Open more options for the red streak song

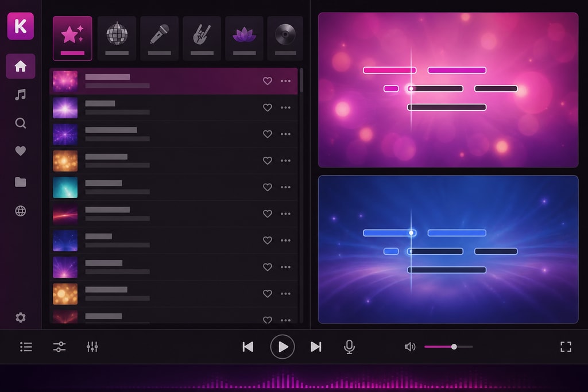[285, 214]
